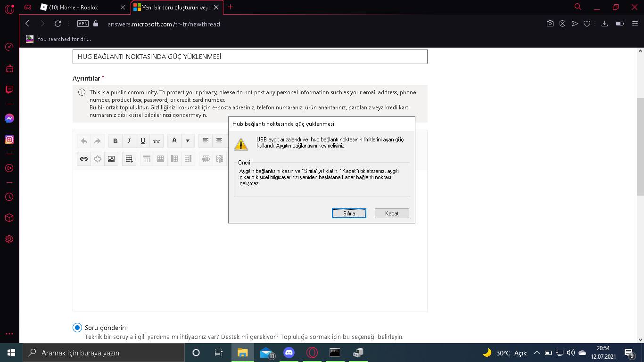Insert an image with the picture icon

(x=111, y=159)
